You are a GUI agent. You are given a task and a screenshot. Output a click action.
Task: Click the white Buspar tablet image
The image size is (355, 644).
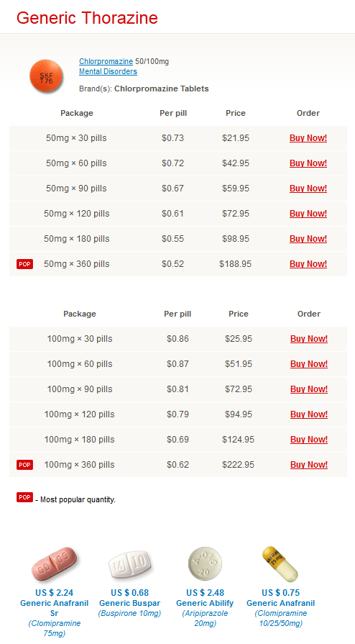[129, 565]
